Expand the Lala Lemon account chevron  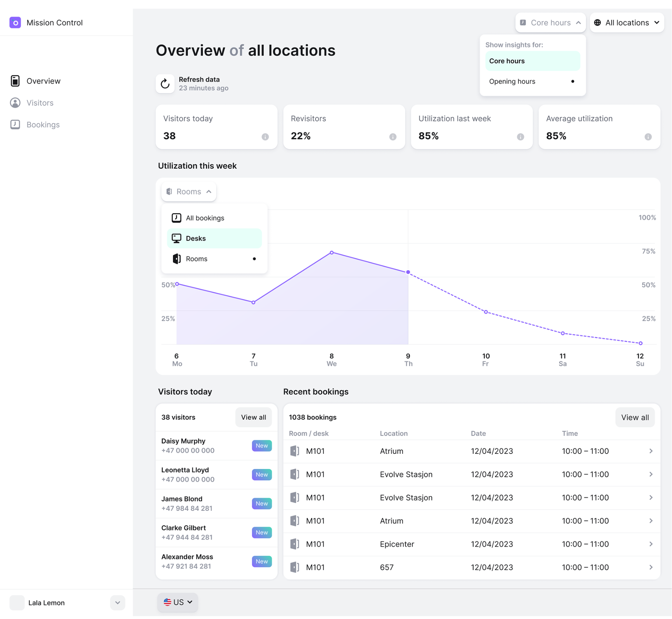pos(118,603)
